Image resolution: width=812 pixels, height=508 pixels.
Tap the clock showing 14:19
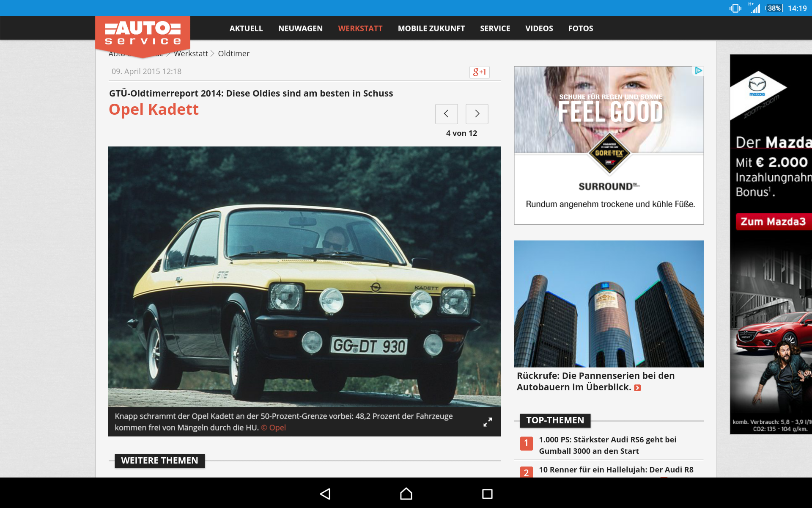(x=797, y=8)
